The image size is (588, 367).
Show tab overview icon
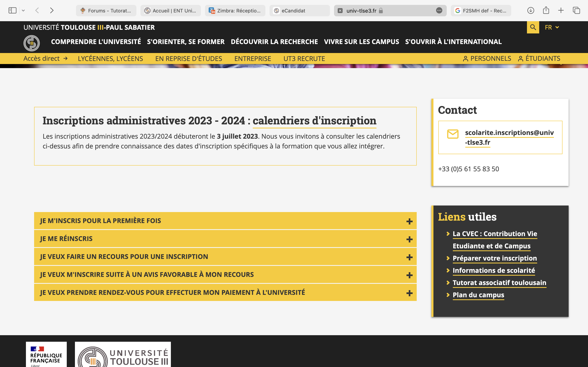576,10
